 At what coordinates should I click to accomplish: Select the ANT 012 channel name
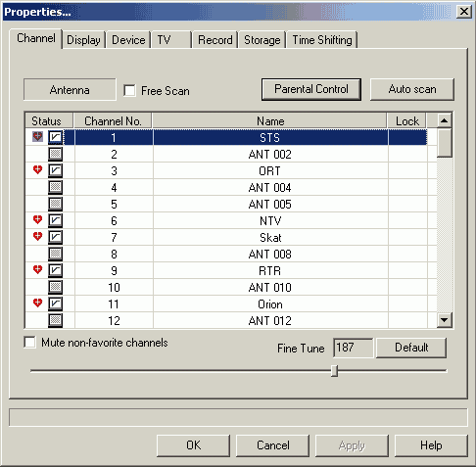click(269, 320)
